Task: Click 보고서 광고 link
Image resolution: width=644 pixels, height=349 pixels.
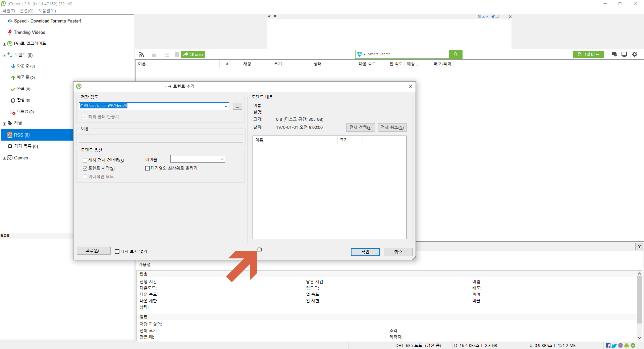Action: point(488,16)
